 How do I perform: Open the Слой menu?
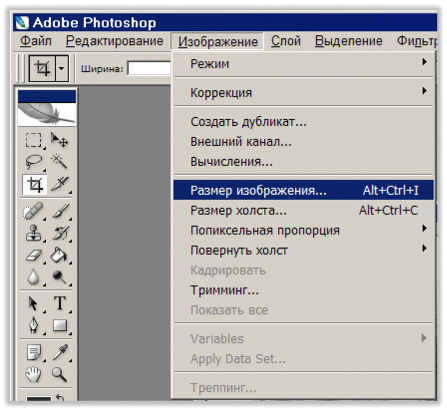pos(286,41)
